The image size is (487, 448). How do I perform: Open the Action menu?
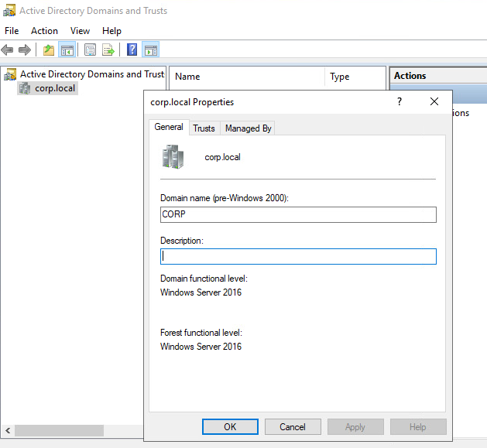point(44,31)
